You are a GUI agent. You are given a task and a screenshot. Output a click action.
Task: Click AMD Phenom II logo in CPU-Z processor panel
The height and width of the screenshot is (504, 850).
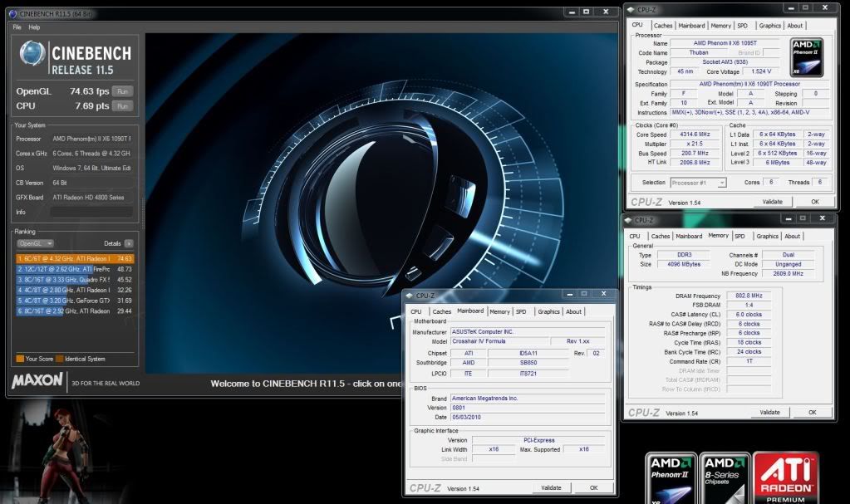pyautogui.click(x=807, y=57)
